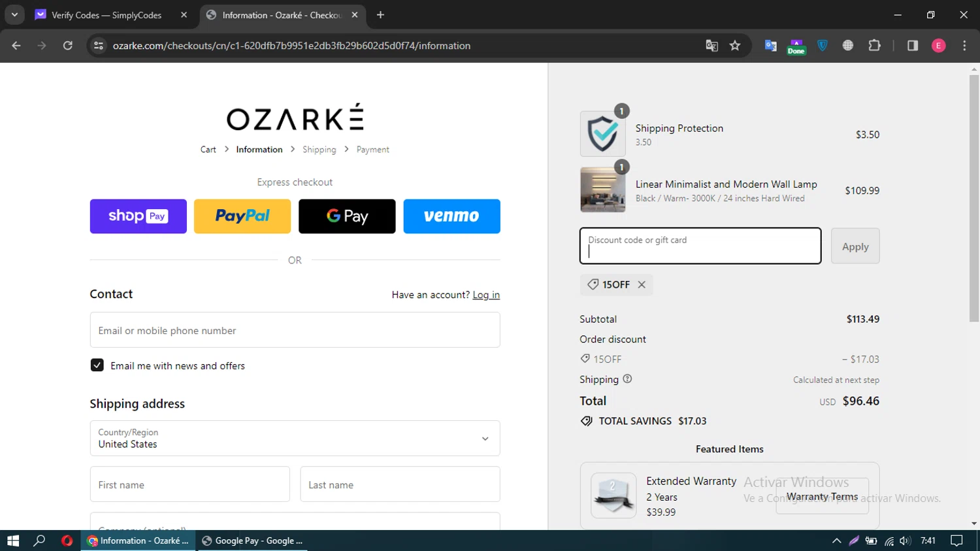This screenshot has height=551, width=980.
Task: Switch to Verify Codes SimplyCodes tab
Action: coord(106,15)
